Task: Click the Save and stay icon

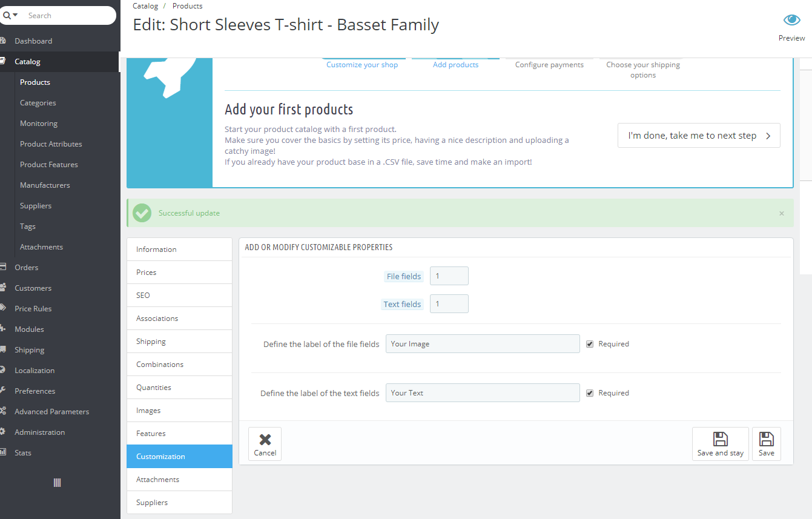Action: 720,439
